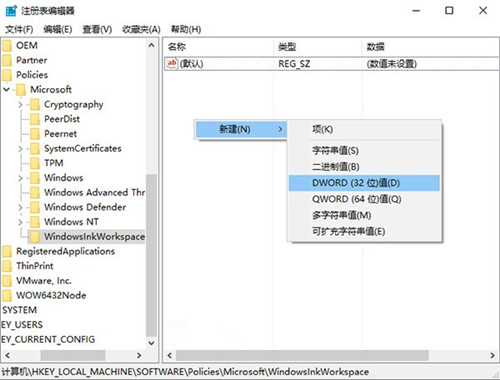Click the OEM folder icon
This screenshot has height=380, width=500.
click(x=7, y=46)
